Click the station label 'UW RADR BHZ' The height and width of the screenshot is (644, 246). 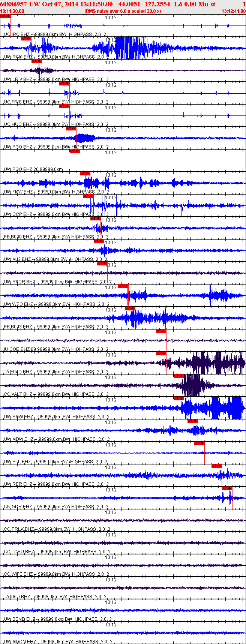(x=19, y=282)
